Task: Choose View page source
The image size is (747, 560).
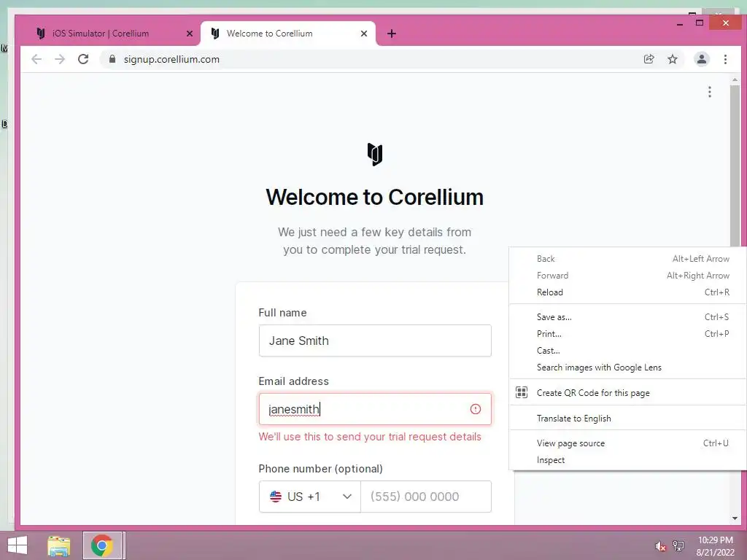Action: point(627,443)
